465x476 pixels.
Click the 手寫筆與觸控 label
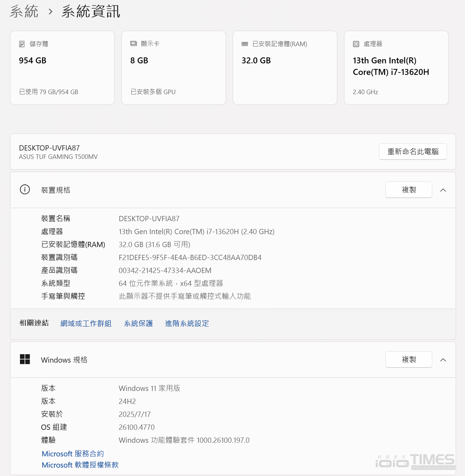[63, 296]
